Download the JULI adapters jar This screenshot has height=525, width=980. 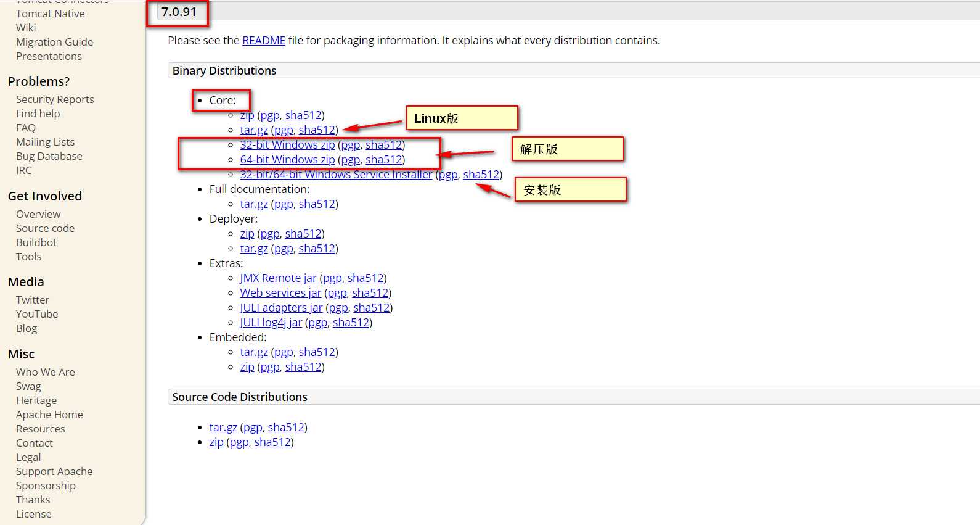coord(281,308)
